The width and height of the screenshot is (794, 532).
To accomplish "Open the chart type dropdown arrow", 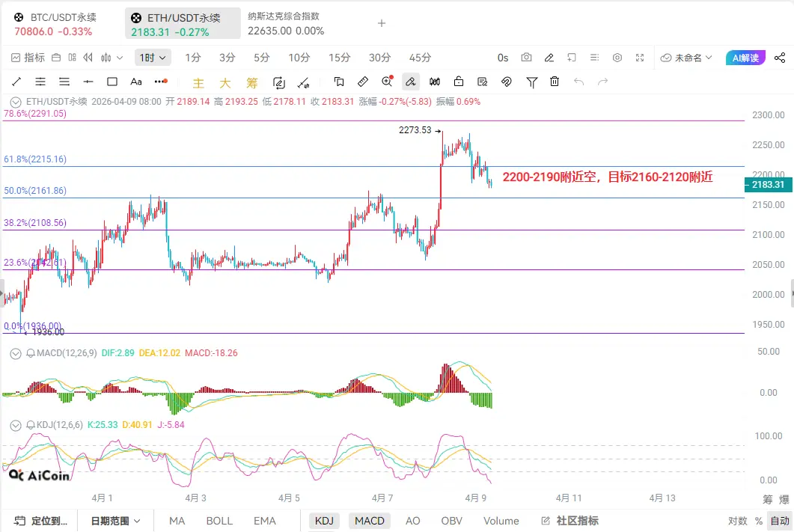I will (x=120, y=58).
